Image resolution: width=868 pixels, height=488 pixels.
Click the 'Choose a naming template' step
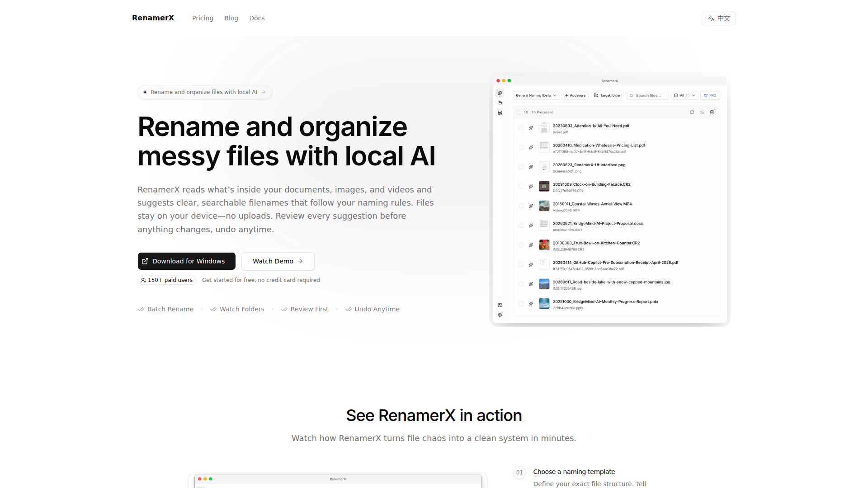(574, 472)
